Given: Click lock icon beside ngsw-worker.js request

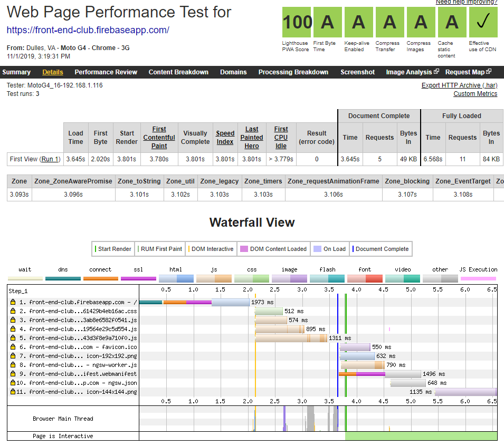Looking at the screenshot, I should click(13, 365).
